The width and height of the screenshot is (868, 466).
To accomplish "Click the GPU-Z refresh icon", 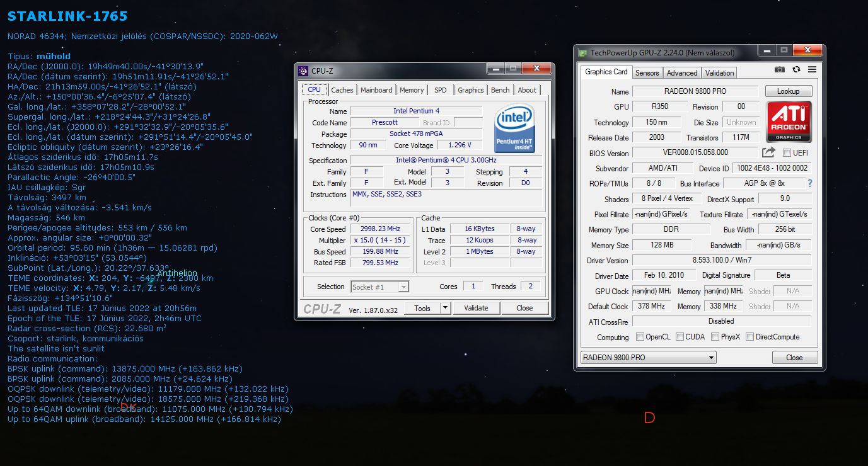I will tap(797, 70).
